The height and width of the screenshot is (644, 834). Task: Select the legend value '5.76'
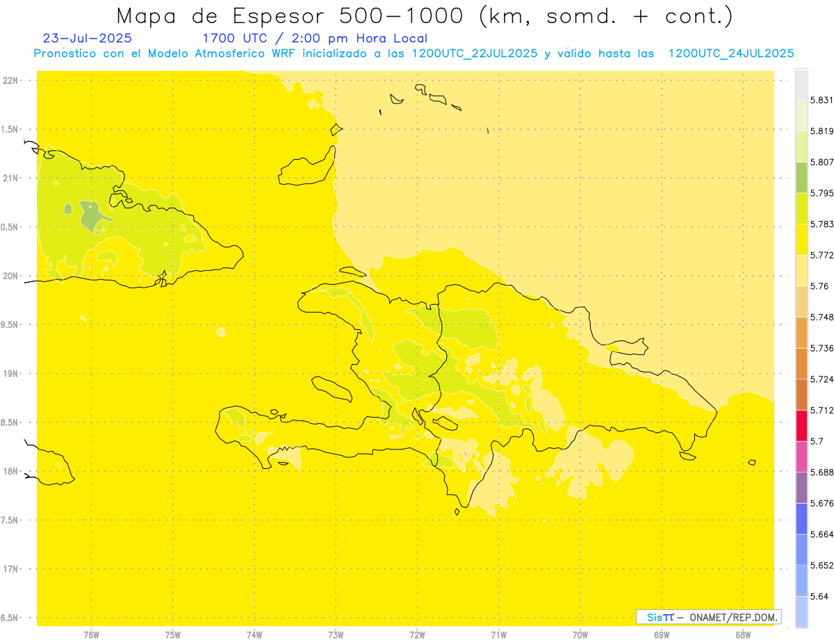pyautogui.click(x=819, y=286)
